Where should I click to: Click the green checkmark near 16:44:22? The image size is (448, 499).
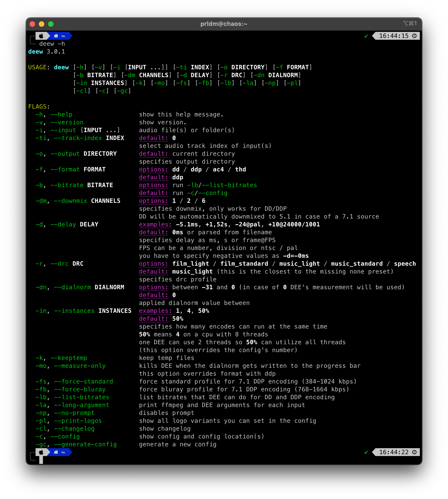point(366,452)
